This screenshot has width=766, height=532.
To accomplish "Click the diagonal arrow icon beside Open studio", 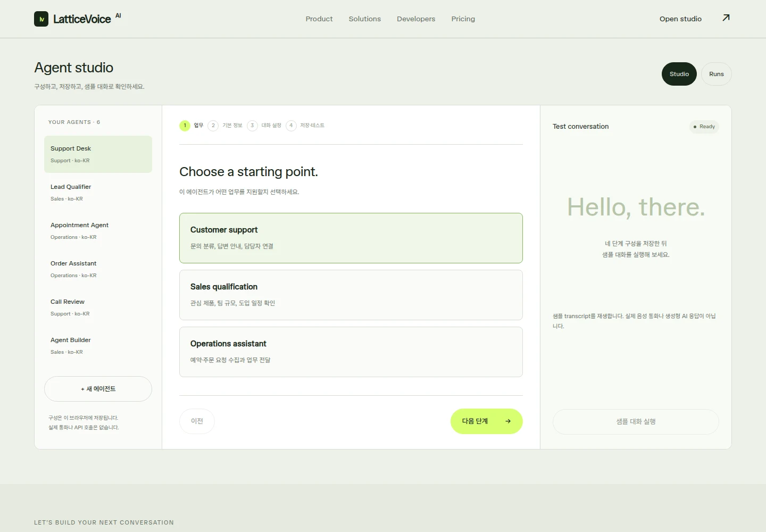I will pyautogui.click(x=726, y=18).
